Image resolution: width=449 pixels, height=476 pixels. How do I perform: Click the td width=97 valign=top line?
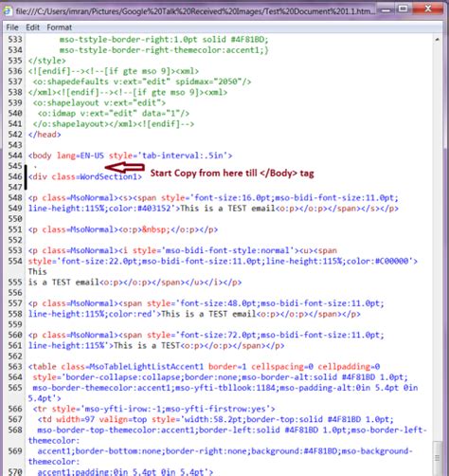[x=216, y=419]
